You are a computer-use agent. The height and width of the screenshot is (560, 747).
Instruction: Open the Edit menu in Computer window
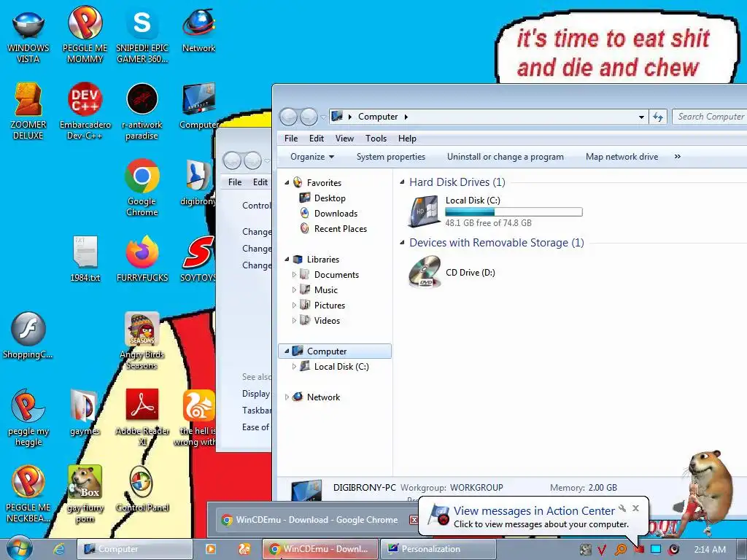pos(317,139)
